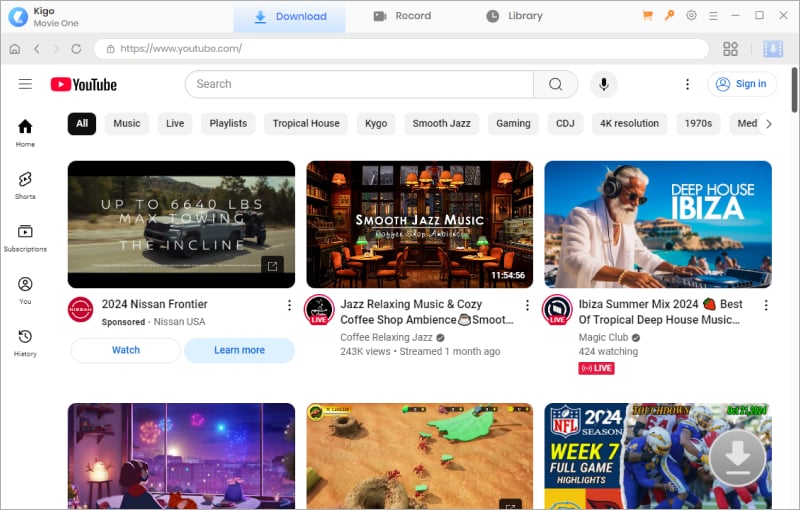Open the Kigo shopping cart icon
800x510 pixels.
tap(647, 16)
